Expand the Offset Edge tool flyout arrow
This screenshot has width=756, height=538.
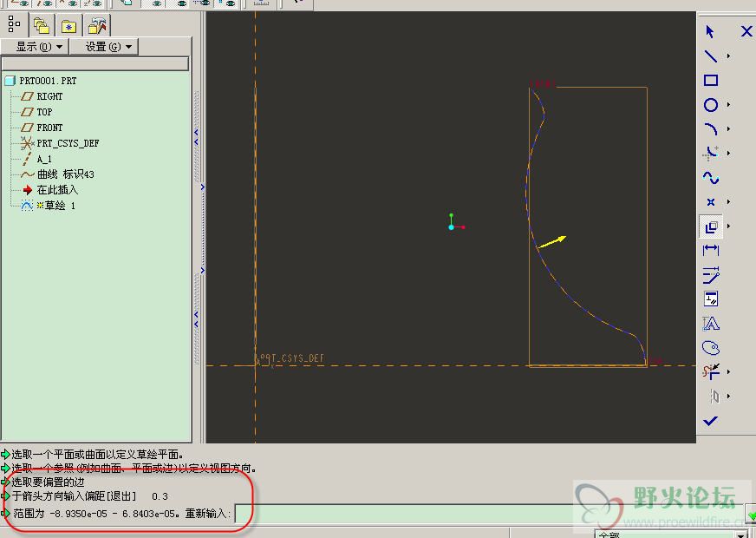(728, 226)
